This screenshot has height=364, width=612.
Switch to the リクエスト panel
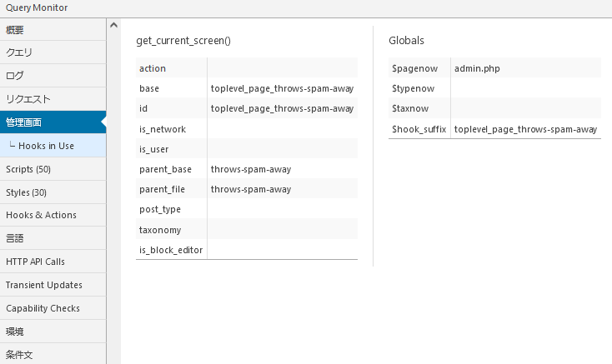pyautogui.click(x=28, y=99)
